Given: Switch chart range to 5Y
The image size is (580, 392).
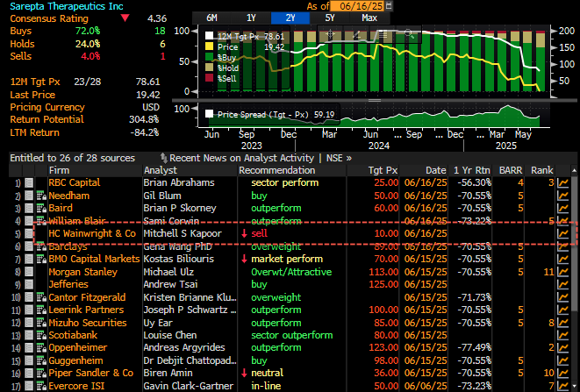Looking at the screenshot, I should [330, 18].
